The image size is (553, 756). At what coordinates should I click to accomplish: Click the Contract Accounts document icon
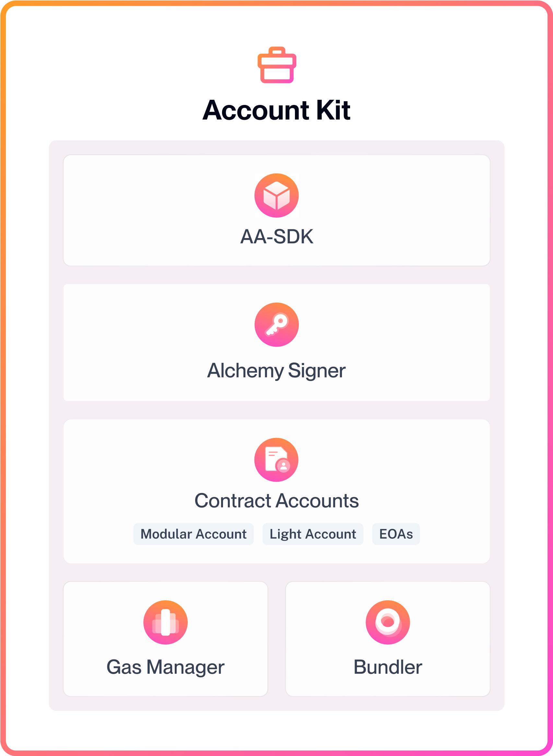(276, 460)
